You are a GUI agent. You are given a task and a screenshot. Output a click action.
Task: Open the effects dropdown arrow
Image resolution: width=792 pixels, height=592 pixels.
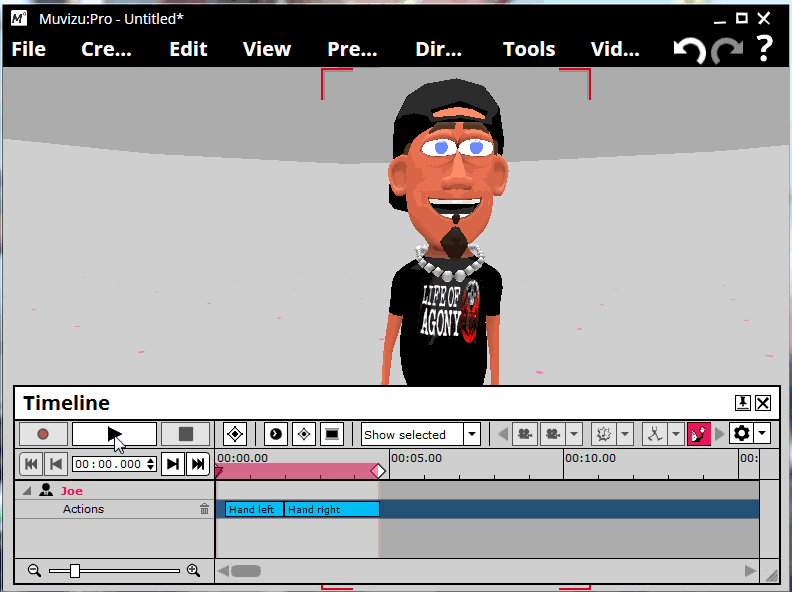tap(625, 434)
